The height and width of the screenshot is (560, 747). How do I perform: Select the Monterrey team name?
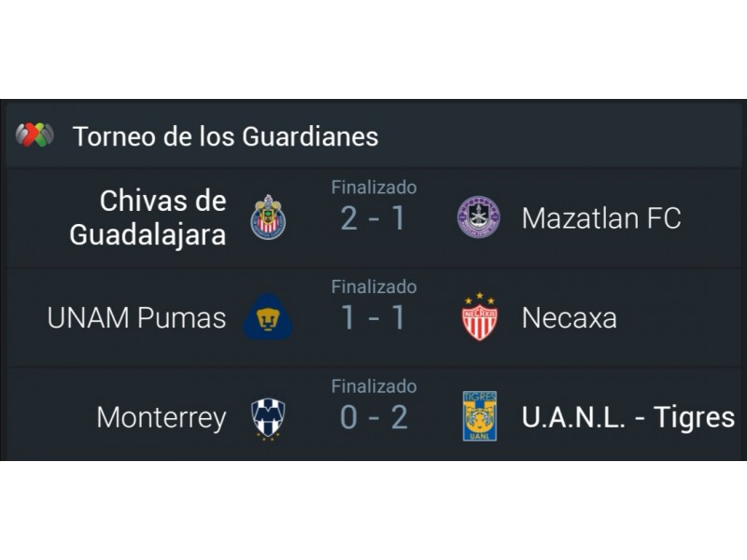coord(162,418)
